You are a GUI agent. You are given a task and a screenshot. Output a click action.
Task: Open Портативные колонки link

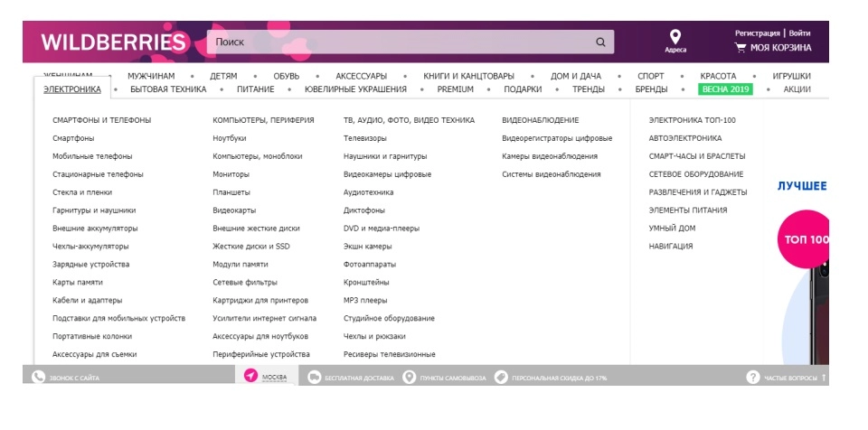point(92,336)
